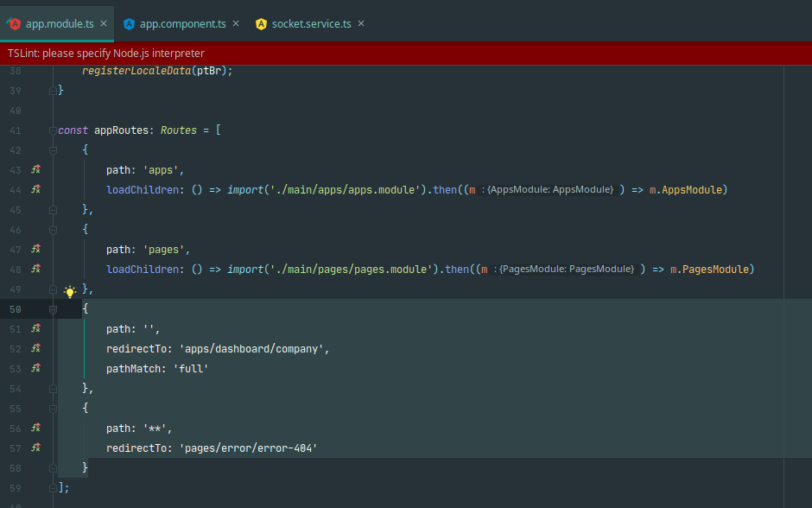812x508 pixels.
Task: Click the '**' wildcard path string
Action: 155,429
